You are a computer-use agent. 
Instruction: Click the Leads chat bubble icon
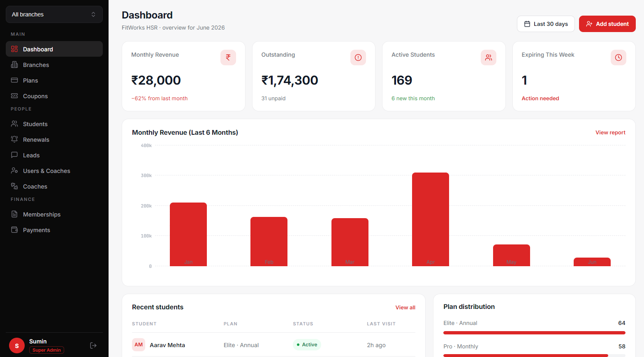click(14, 155)
